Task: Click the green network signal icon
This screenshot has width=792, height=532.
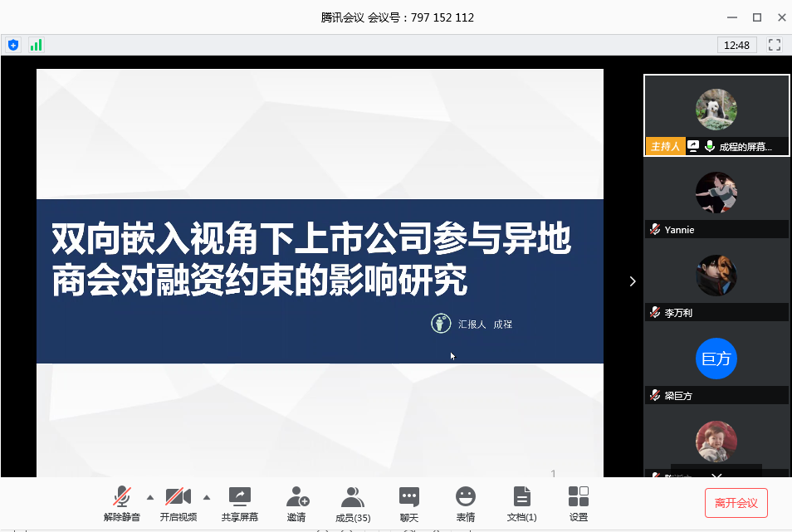Action: [x=36, y=45]
